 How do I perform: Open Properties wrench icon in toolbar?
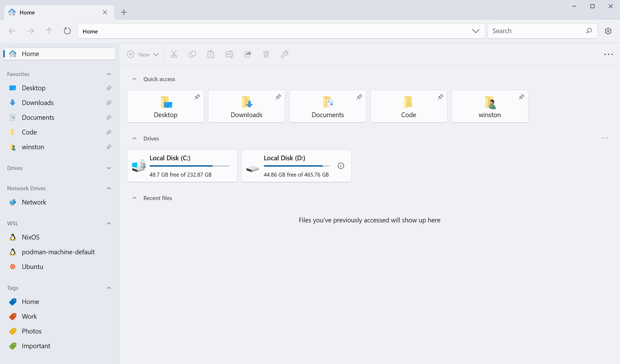pyautogui.click(x=285, y=54)
